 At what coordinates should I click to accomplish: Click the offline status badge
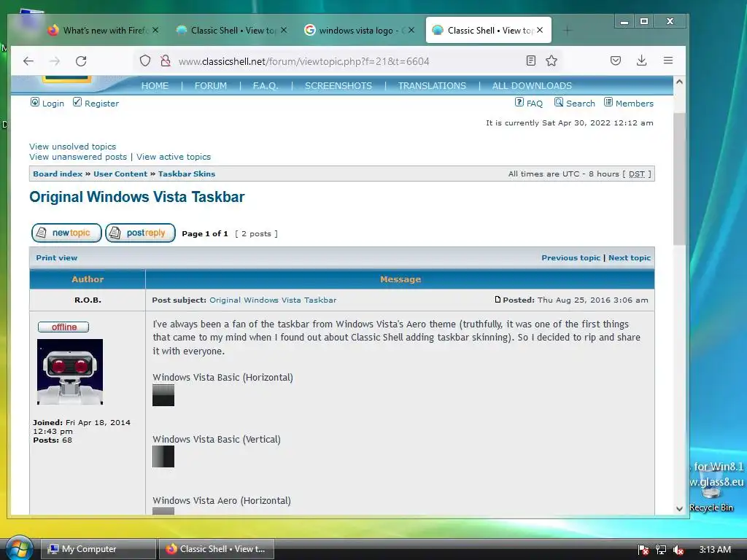[63, 327]
